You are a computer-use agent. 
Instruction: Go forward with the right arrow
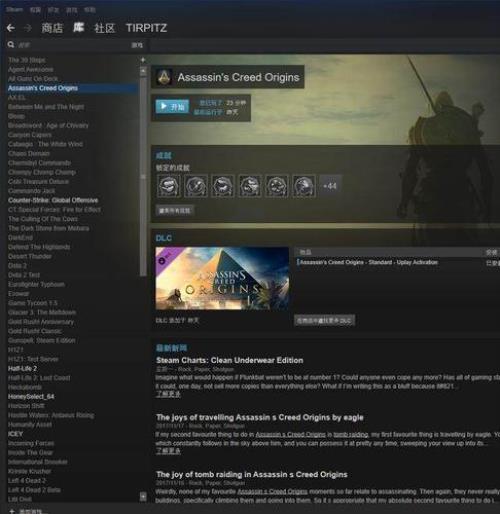28,28
